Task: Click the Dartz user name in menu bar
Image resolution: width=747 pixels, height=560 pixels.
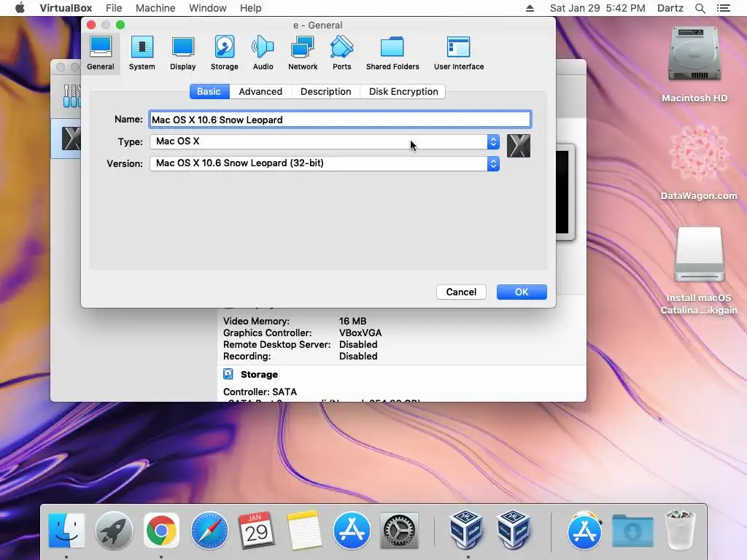Action: click(x=670, y=8)
